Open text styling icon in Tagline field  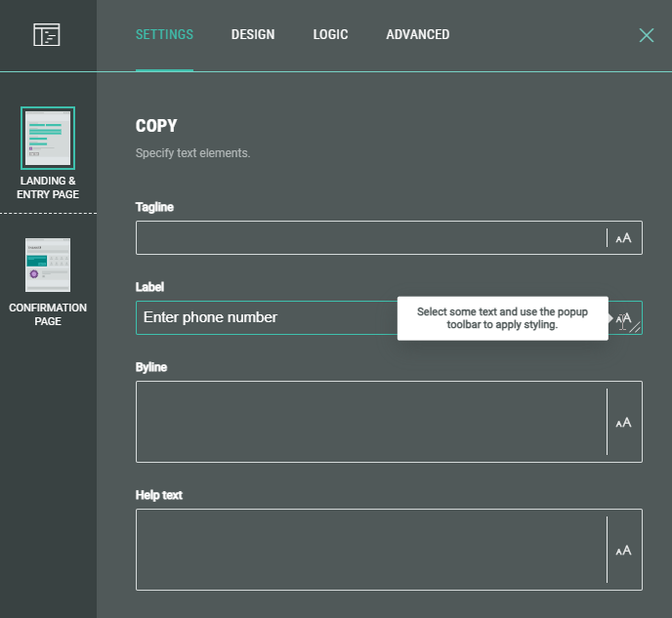(x=624, y=238)
